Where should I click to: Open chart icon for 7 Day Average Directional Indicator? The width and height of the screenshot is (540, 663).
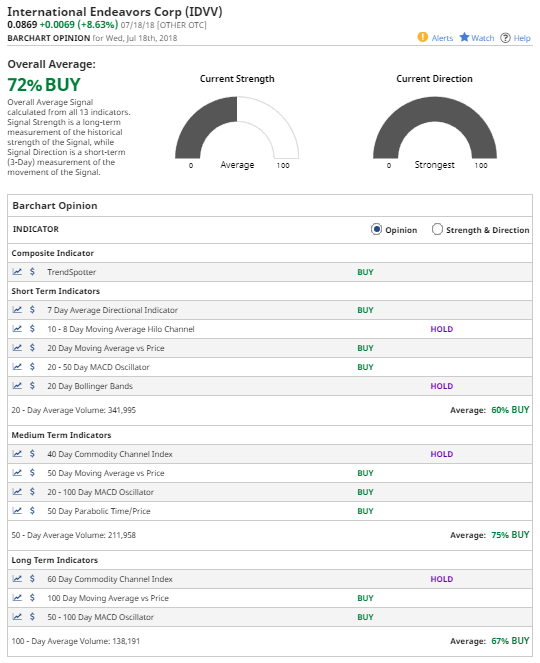click(17, 310)
